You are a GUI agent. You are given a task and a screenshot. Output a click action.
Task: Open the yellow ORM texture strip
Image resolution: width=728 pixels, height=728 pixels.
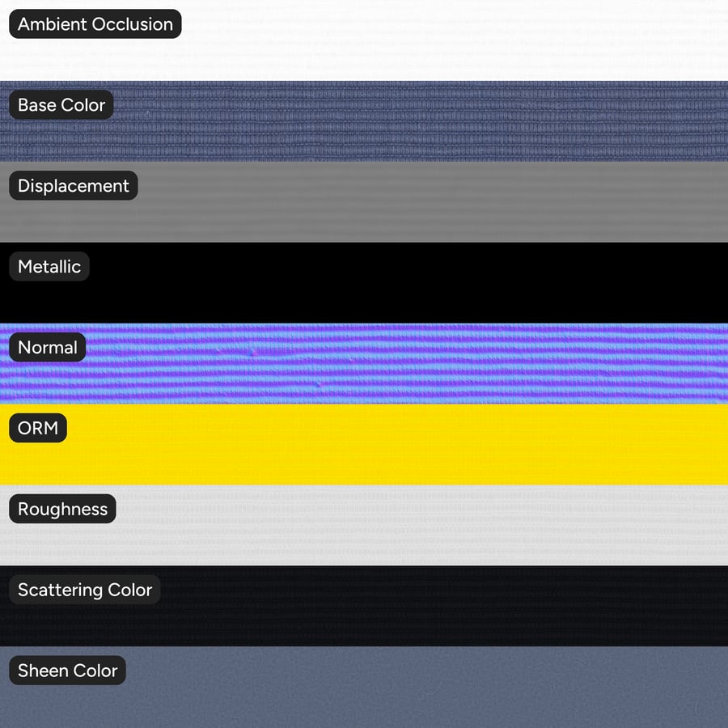[x=364, y=444]
